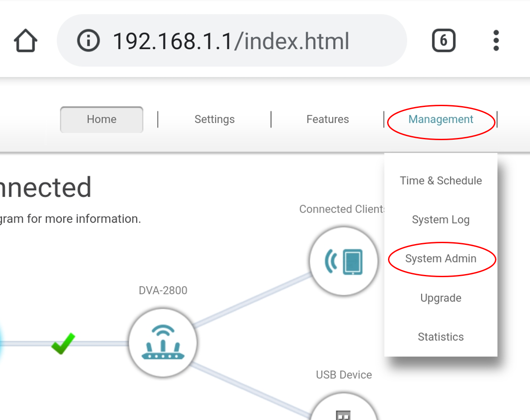Viewport: 530px width, 420px height.
Task: Click the DVA-2800 router icon
Action: pyautogui.click(x=163, y=343)
